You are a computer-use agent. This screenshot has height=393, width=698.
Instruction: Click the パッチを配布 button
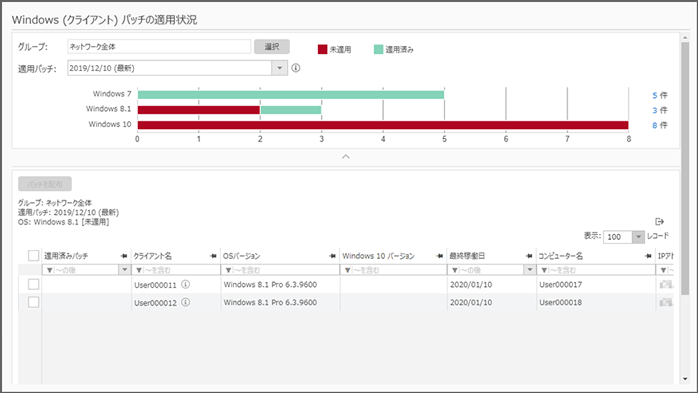tap(45, 184)
